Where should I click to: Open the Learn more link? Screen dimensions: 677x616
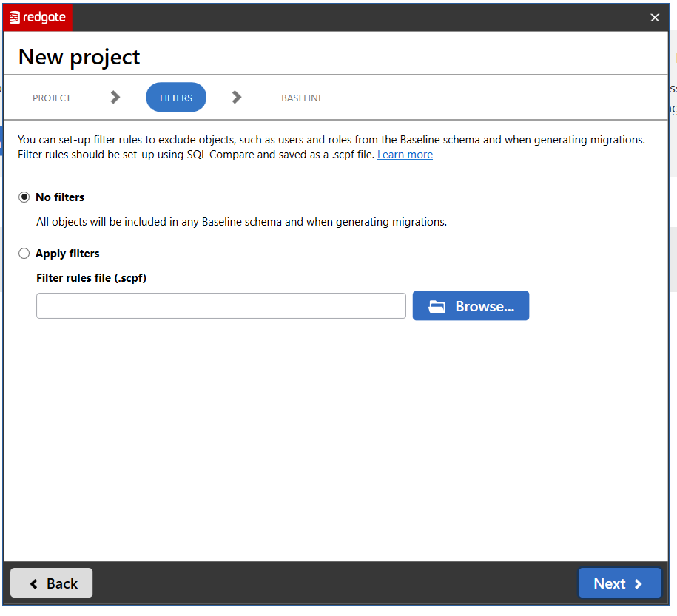pos(405,155)
